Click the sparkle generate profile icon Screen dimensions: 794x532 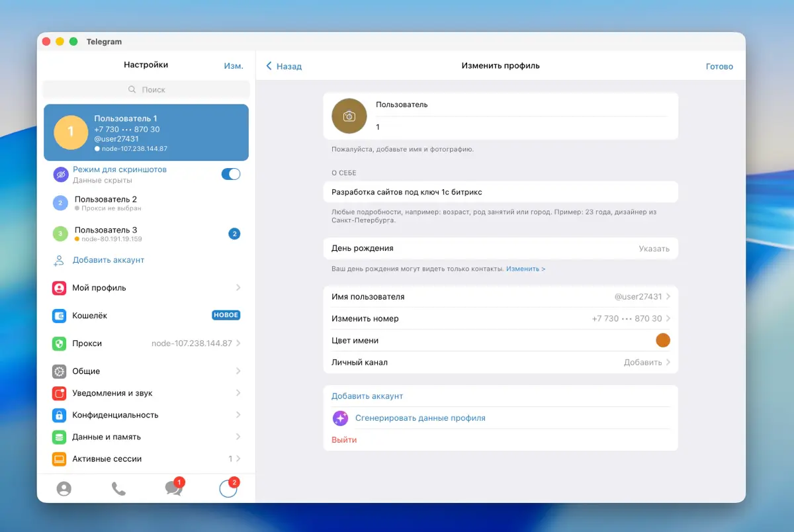(x=340, y=418)
